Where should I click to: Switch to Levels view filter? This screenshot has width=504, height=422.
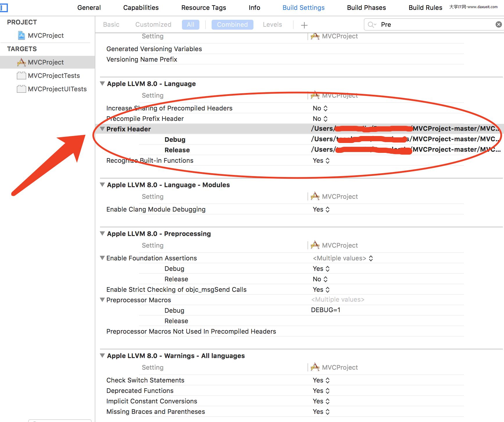(x=272, y=25)
